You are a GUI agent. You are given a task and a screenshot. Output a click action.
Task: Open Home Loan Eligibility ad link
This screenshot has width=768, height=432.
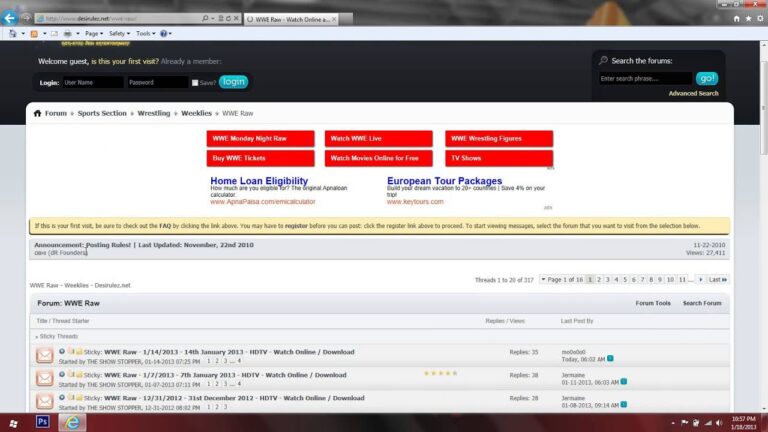(259, 181)
